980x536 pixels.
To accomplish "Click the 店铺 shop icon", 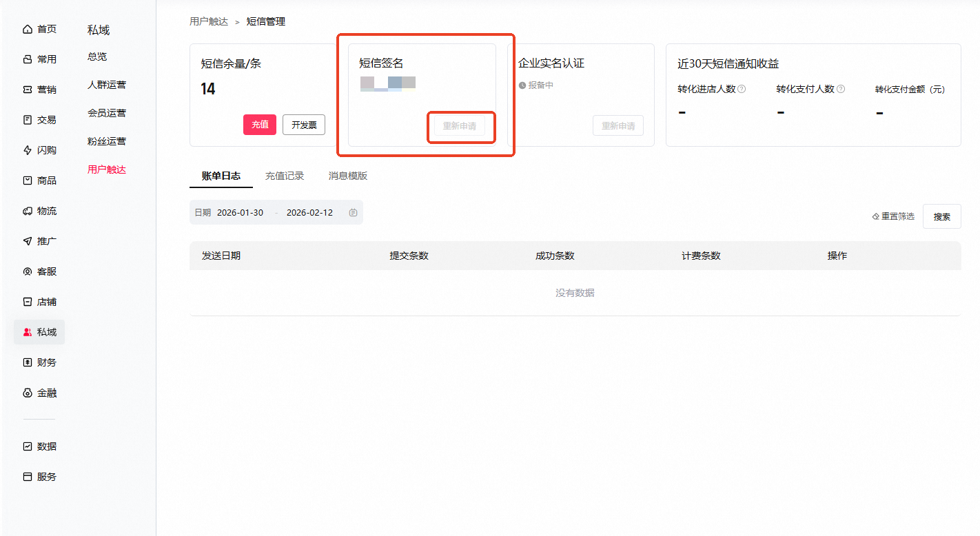I will tap(28, 302).
